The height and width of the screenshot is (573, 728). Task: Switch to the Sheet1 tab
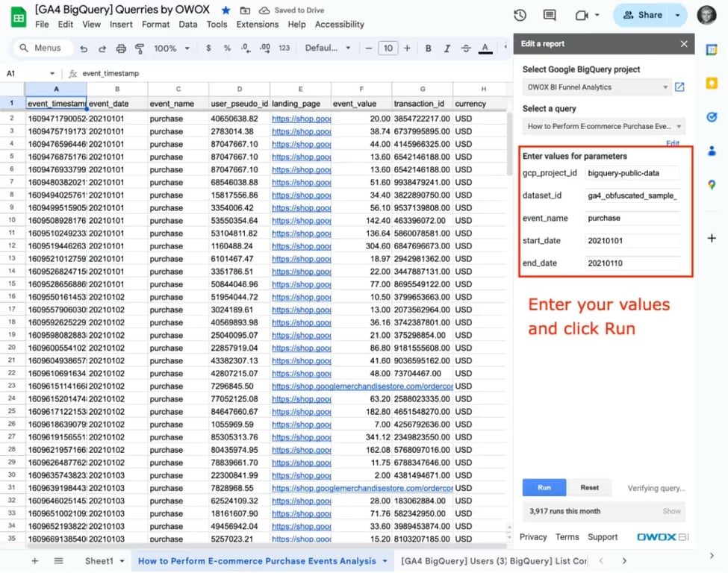[99, 561]
